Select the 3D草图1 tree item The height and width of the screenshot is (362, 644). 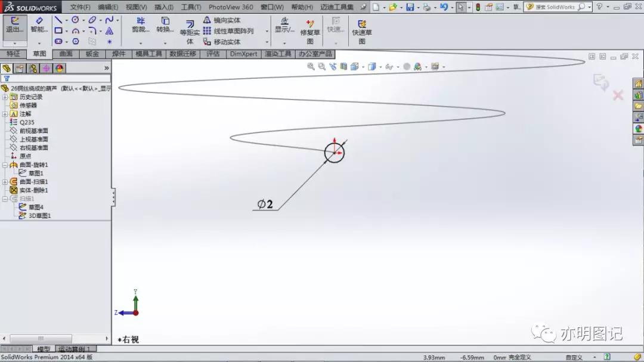pyautogui.click(x=39, y=215)
